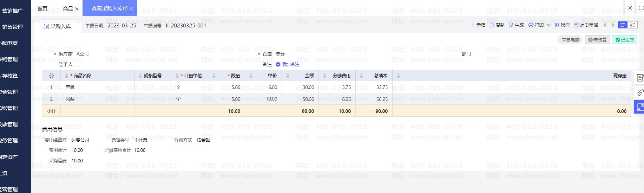This screenshot has width=644, height=193.
Task: Sort by 计量单位 column
Action: (177, 76)
